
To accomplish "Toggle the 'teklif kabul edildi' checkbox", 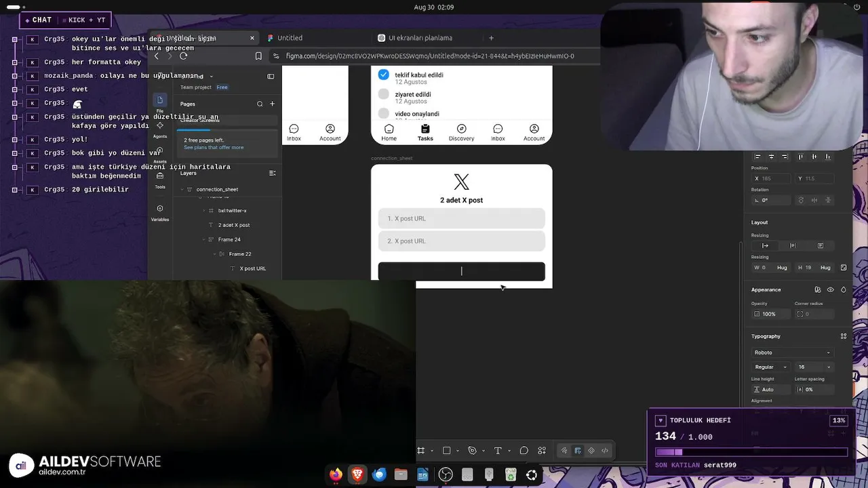I will pyautogui.click(x=383, y=75).
